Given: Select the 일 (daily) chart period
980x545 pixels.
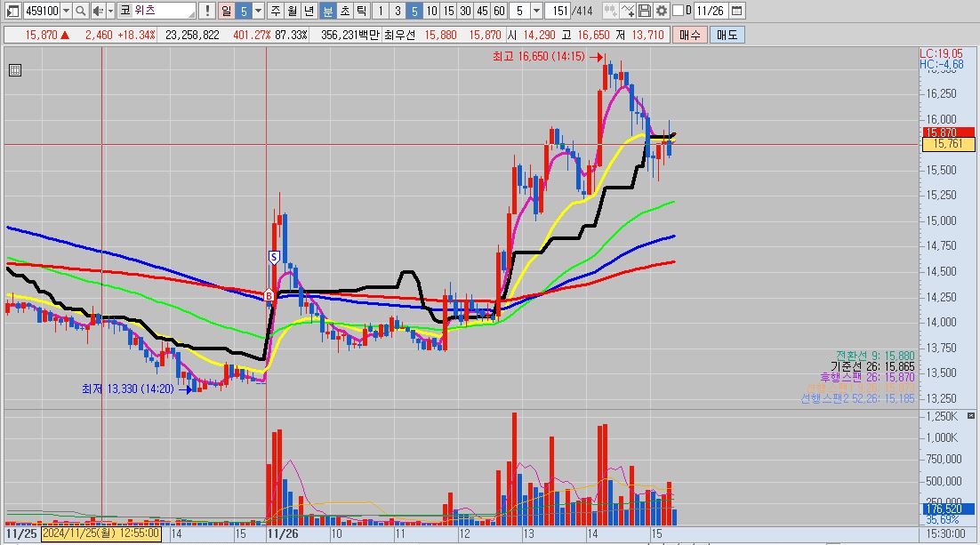Looking at the screenshot, I should click(226, 11).
